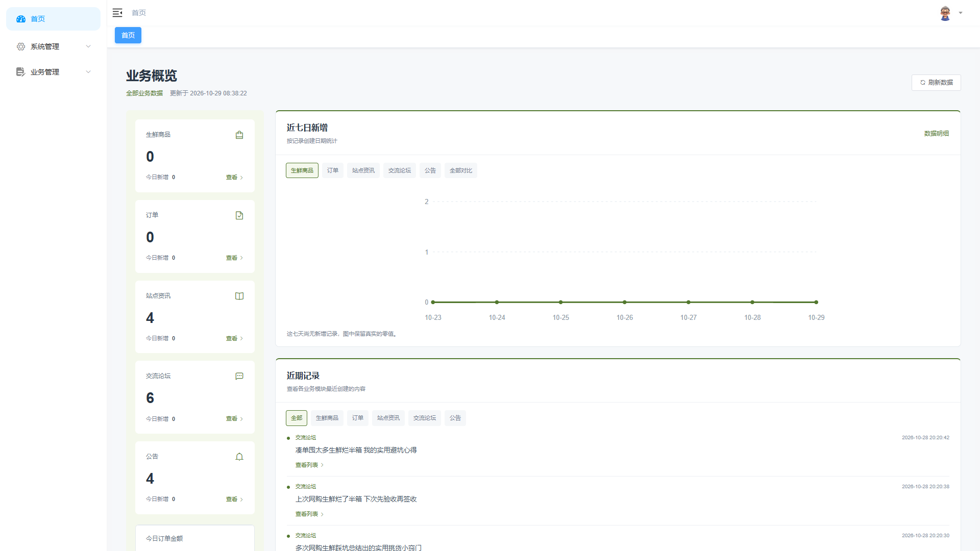Click the 首页 breadcrumb in header

point(139,13)
